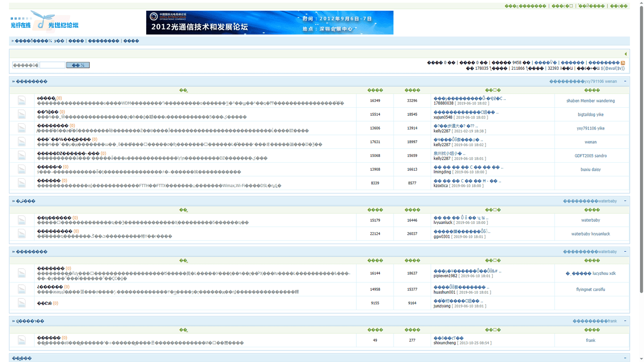644x362 pixels.
Task: Click the button beside the search field
Action: [78, 65]
